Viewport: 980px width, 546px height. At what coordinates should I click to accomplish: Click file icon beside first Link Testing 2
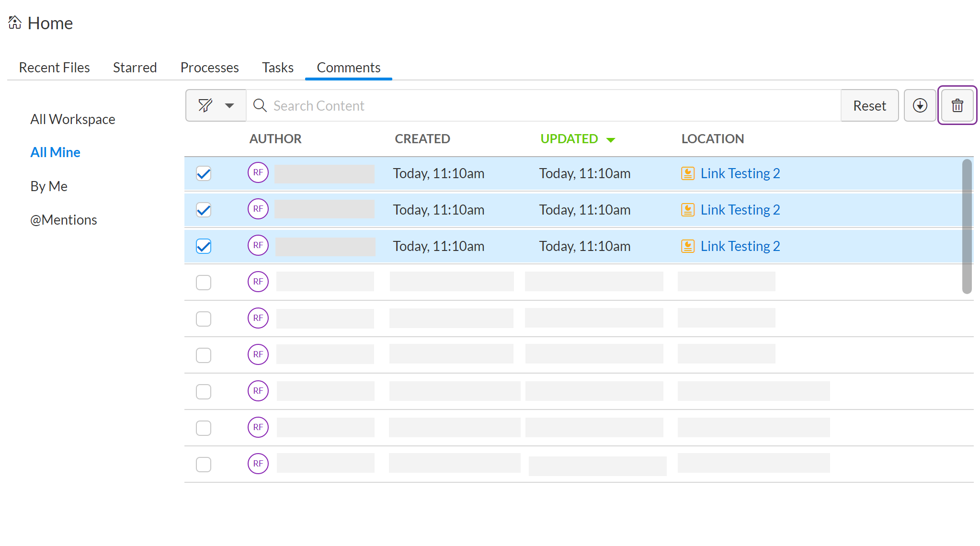(688, 173)
